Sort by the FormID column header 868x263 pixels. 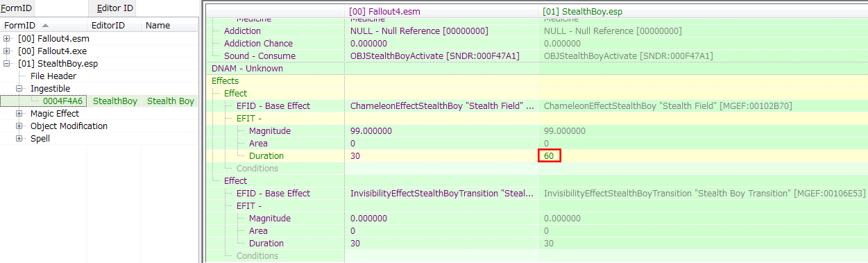(44, 25)
